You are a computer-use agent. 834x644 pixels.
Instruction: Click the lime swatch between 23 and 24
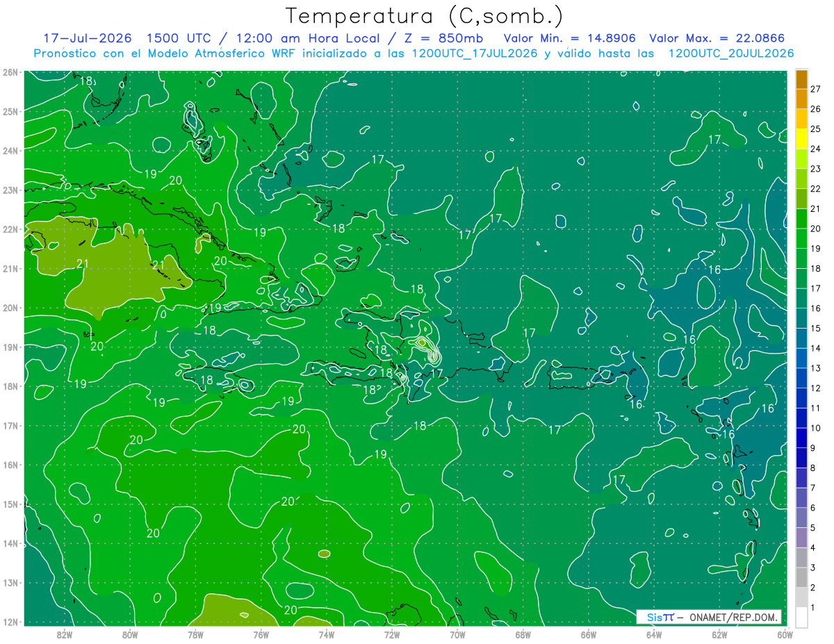(x=801, y=159)
